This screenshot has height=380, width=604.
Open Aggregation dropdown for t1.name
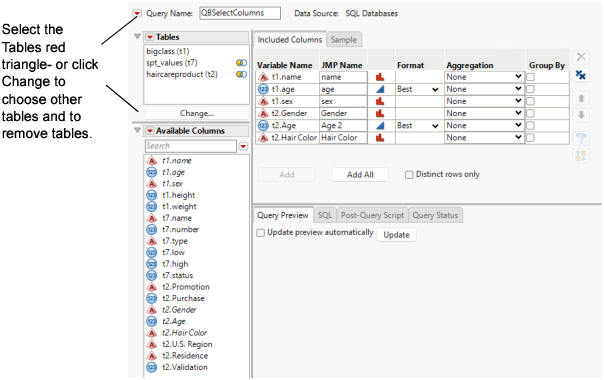pos(484,77)
